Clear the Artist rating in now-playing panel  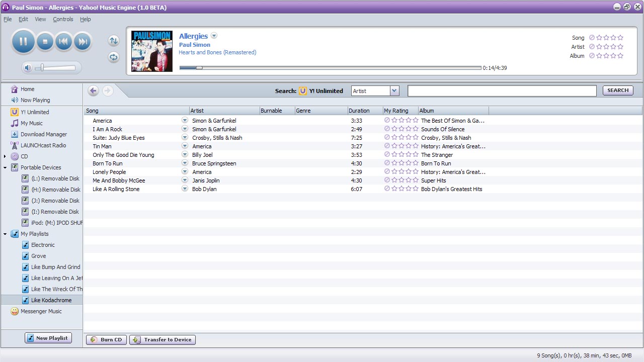pos(592,47)
